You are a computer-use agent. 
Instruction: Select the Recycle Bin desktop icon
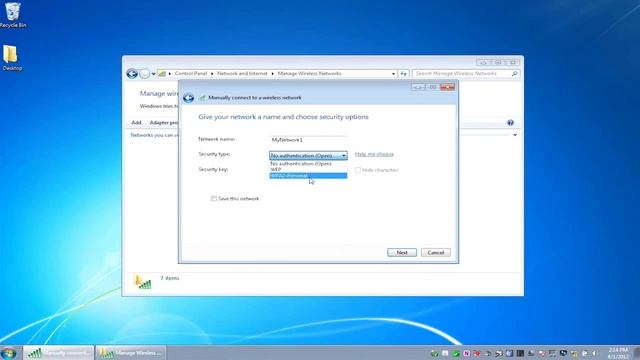[x=13, y=15]
